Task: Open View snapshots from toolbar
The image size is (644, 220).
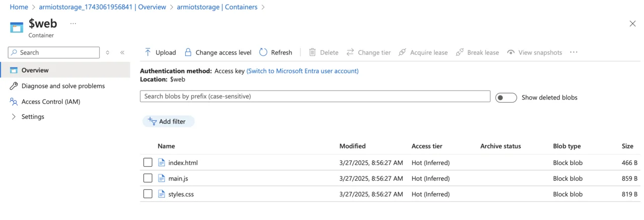Action: pos(534,52)
